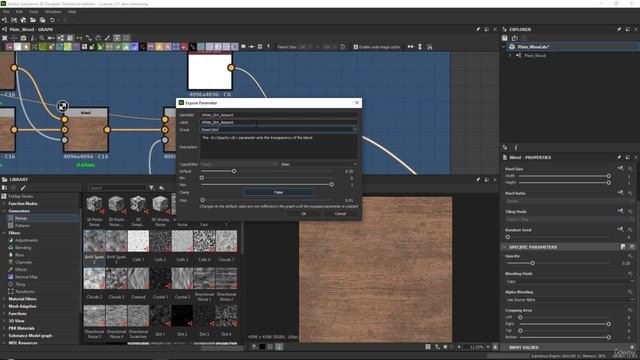Select Plain_Wood.sbs package in Explorer
Image resolution: width=640 pixels, height=360 pixels.
533,47
